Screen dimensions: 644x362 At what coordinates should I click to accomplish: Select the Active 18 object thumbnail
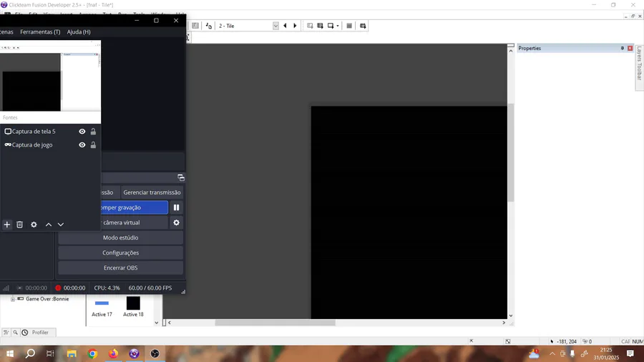133,307
